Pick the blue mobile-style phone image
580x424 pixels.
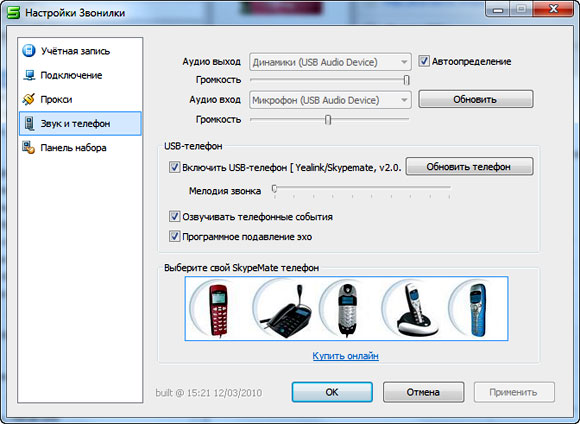pyautogui.click(x=478, y=310)
